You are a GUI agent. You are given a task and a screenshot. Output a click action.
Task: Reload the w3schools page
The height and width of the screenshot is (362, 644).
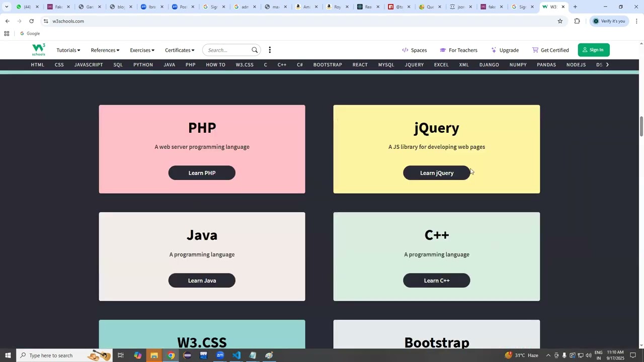coord(31,21)
